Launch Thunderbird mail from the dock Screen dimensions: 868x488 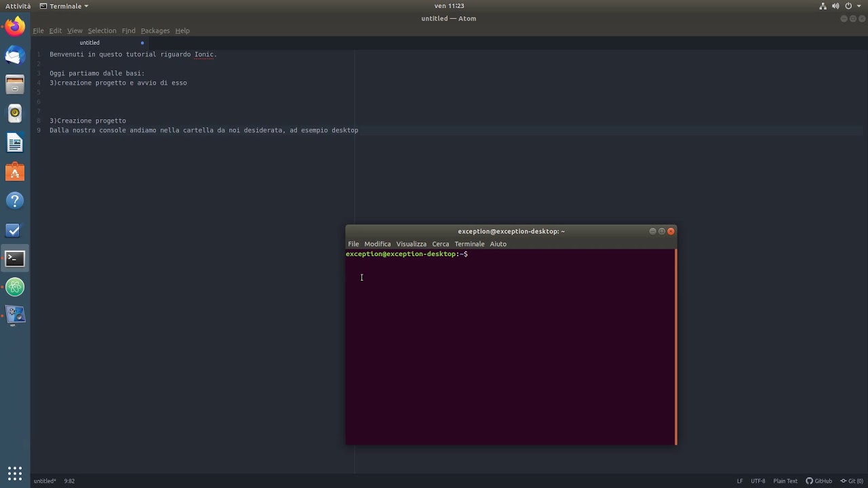(x=15, y=56)
